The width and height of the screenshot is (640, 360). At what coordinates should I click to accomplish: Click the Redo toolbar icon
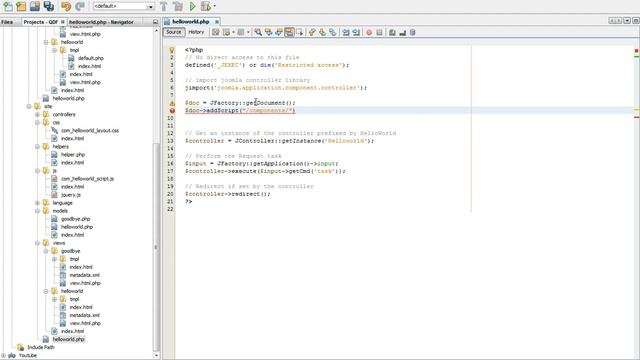coord(80,6)
